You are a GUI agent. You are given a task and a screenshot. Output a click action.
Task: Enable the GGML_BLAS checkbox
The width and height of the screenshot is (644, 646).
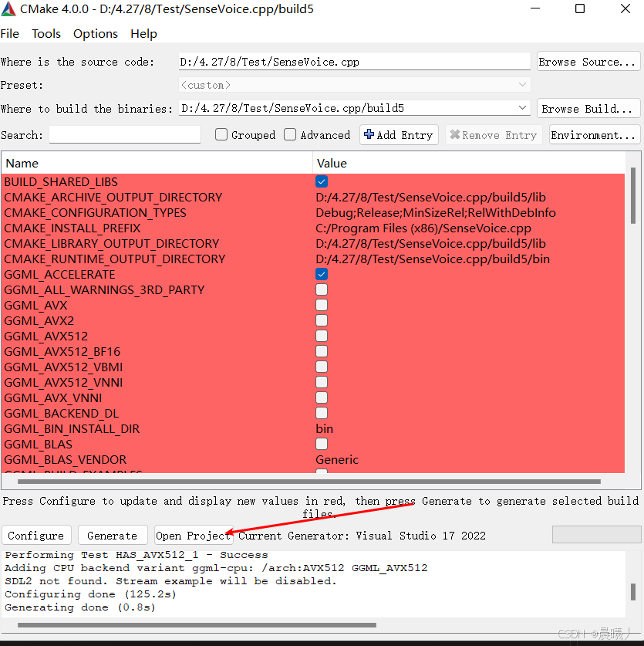point(321,444)
